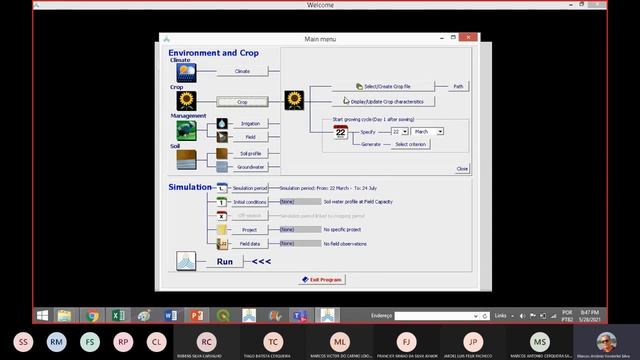Click the Crop button

point(242,102)
